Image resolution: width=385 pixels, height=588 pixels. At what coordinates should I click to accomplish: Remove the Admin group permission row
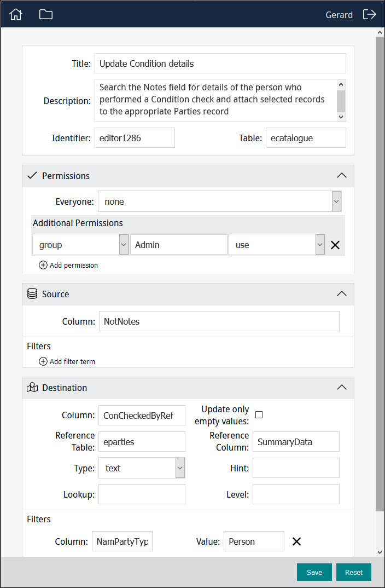335,245
